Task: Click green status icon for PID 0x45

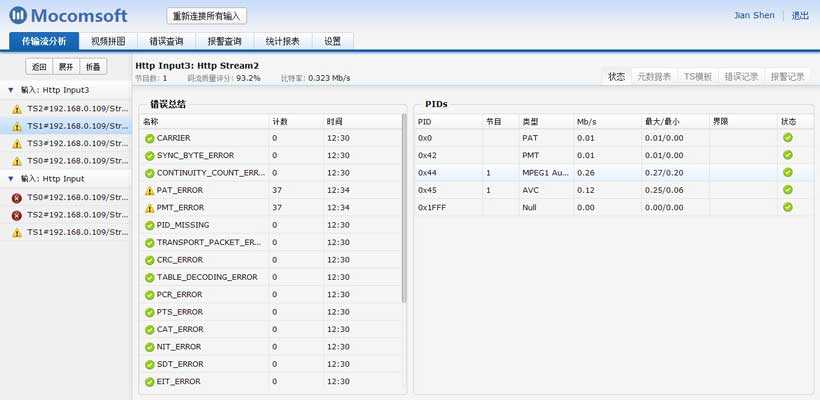Action: [x=788, y=189]
